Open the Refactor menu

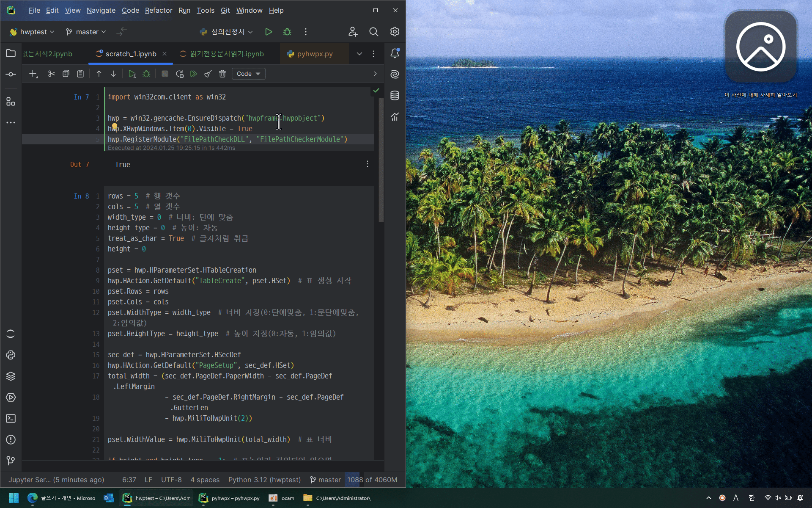pyautogui.click(x=158, y=10)
